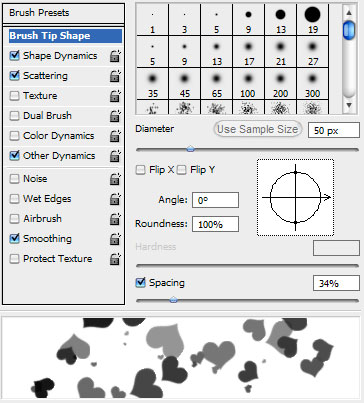Click the Angle input field
This screenshot has width=364, height=403.
(x=215, y=200)
